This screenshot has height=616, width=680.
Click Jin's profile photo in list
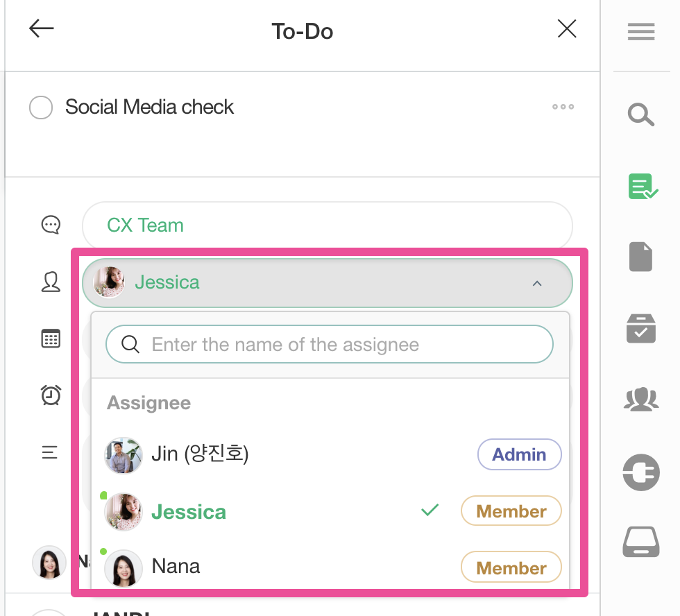pyautogui.click(x=124, y=455)
